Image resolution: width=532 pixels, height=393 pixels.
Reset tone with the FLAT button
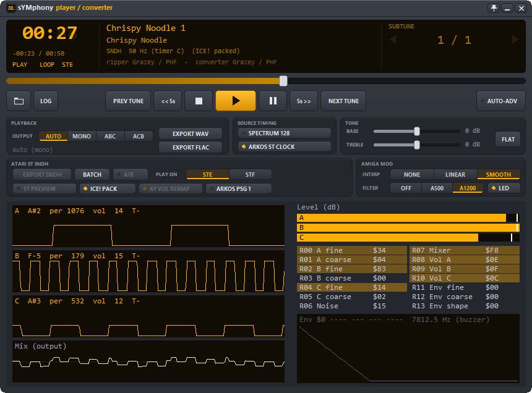pyautogui.click(x=508, y=139)
